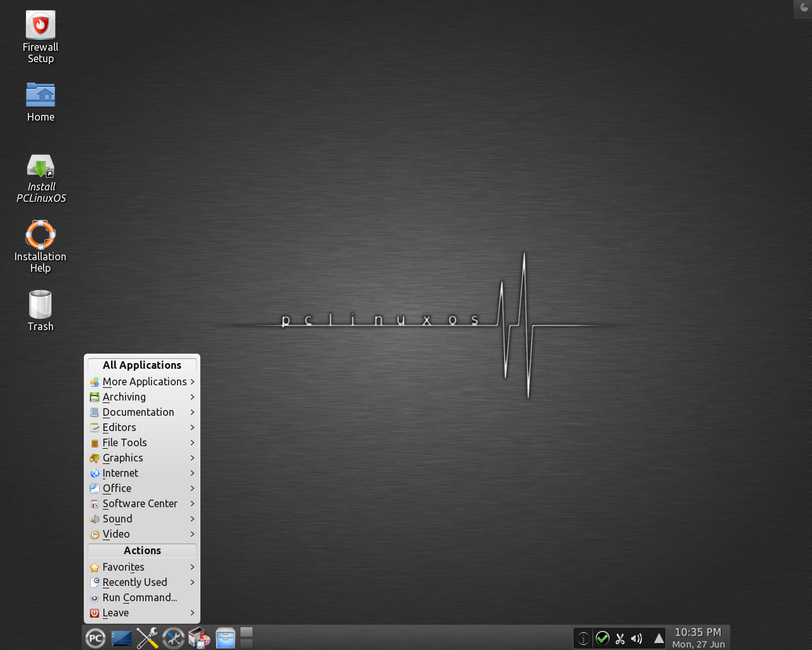Open the Internet menu entry
Viewport: 812px width, 650px height.
coord(142,473)
